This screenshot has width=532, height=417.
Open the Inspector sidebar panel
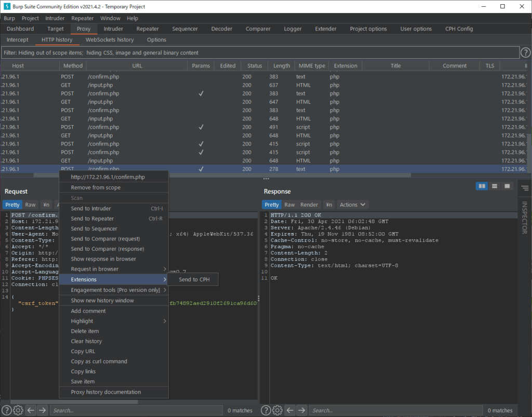click(x=525, y=219)
